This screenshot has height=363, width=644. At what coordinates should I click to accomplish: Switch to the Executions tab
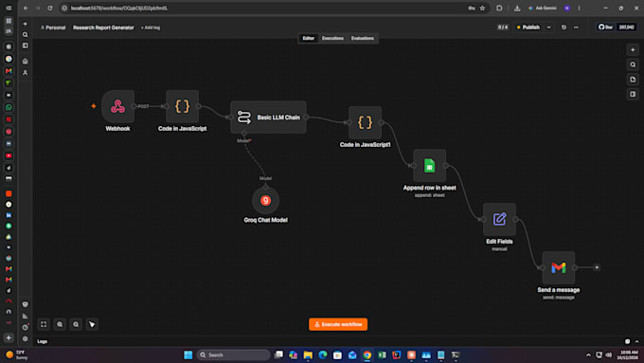[x=332, y=38]
